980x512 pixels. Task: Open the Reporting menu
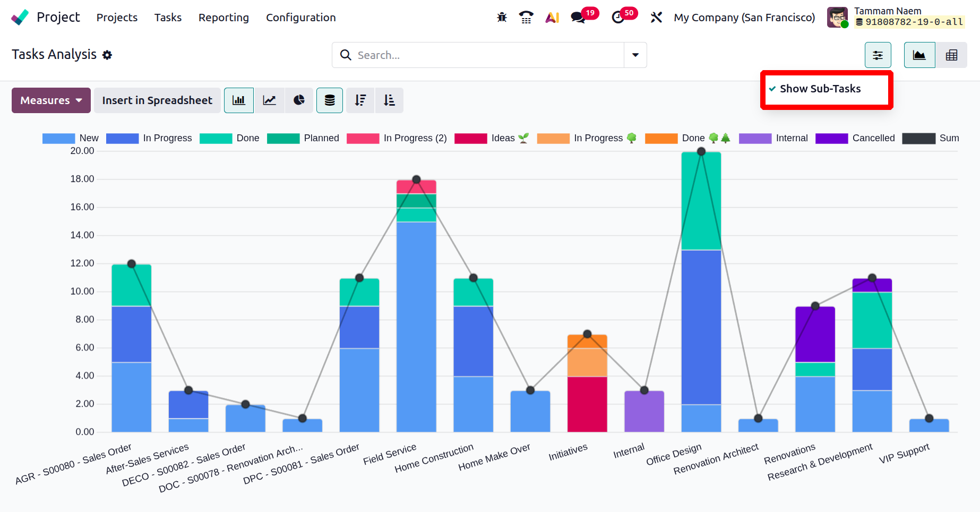click(223, 18)
